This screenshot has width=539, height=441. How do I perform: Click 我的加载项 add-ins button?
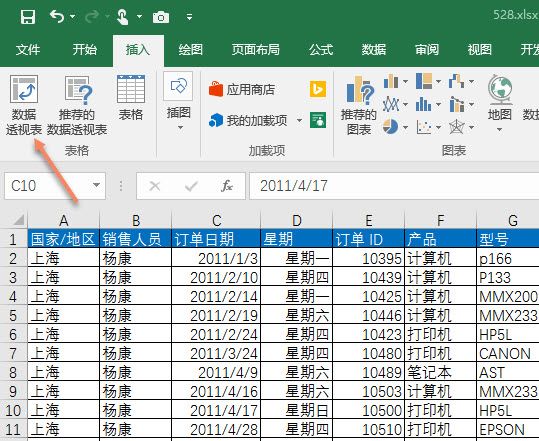click(248, 120)
